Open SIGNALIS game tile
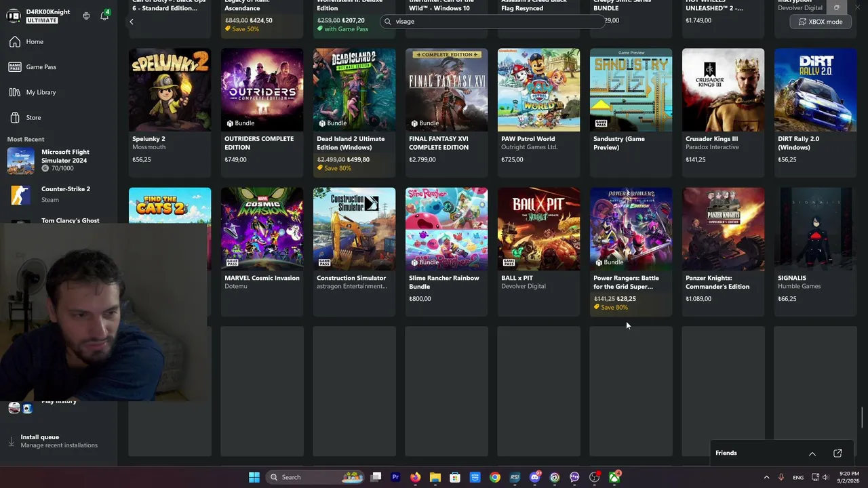The image size is (868, 488). pos(815,251)
